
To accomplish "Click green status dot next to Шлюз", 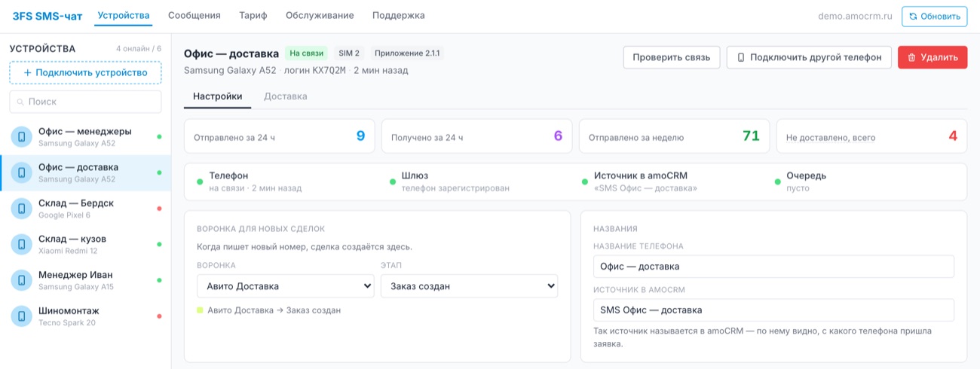I will tap(393, 181).
